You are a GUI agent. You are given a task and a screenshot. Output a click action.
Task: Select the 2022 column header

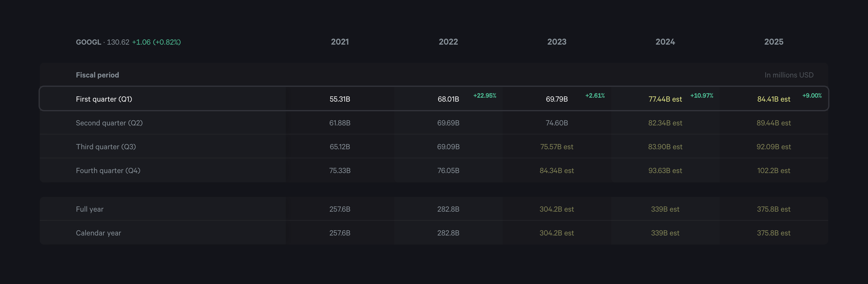[x=448, y=42]
